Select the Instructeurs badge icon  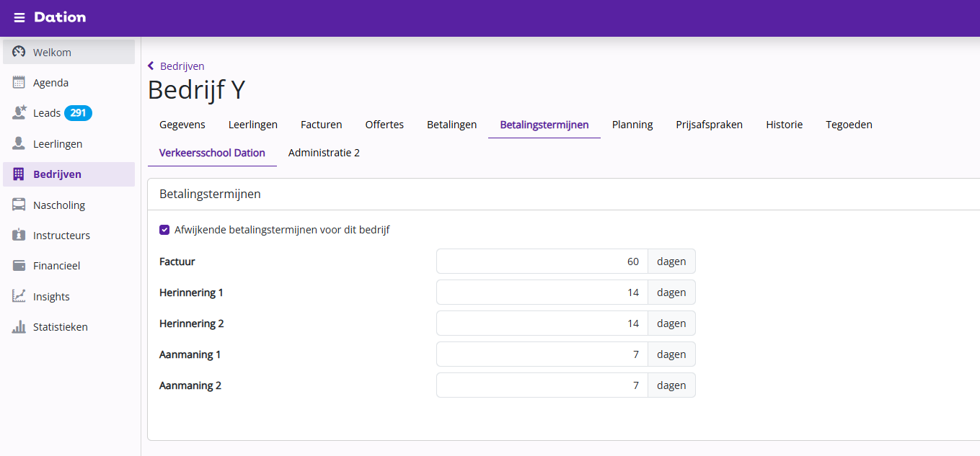(x=19, y=235)
